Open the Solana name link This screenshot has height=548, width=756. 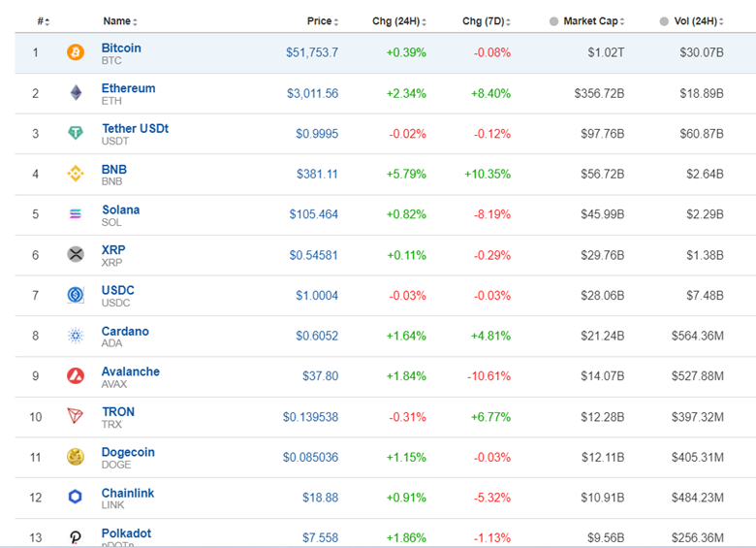pyautogui.click(x=120, y=210)
